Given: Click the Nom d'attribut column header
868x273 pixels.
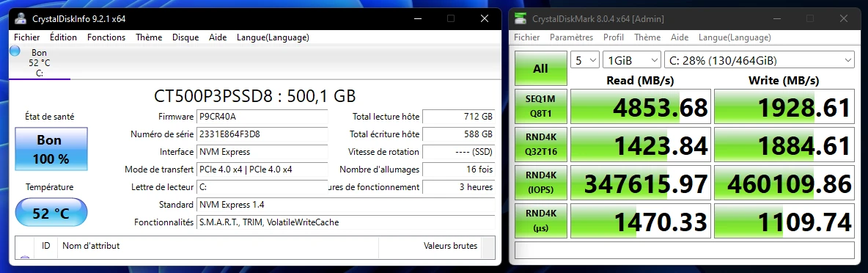Looking at the screenshot, I should click(218, 246).
